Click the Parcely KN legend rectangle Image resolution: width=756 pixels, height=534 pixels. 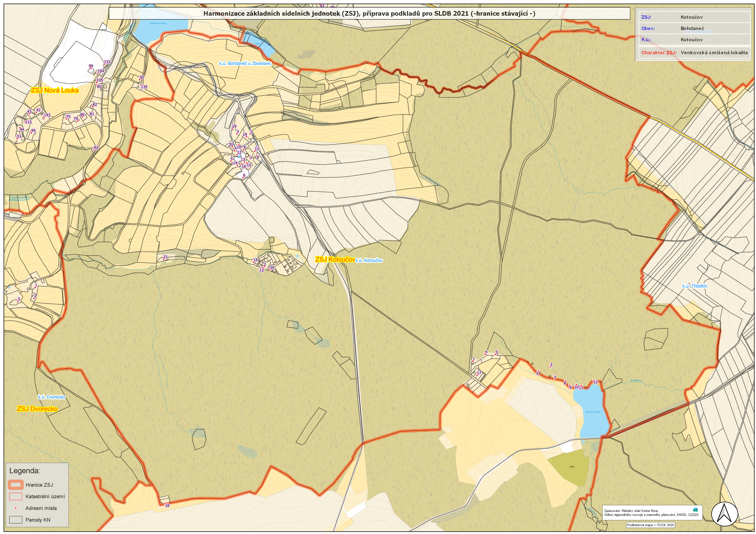(16, 520)
